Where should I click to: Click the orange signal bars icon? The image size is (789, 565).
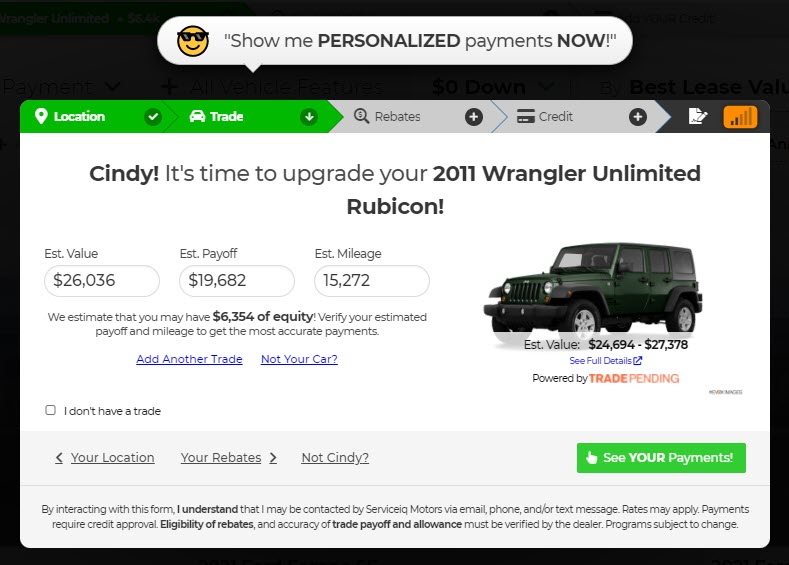pyautogui.click(x=740, y=117)
